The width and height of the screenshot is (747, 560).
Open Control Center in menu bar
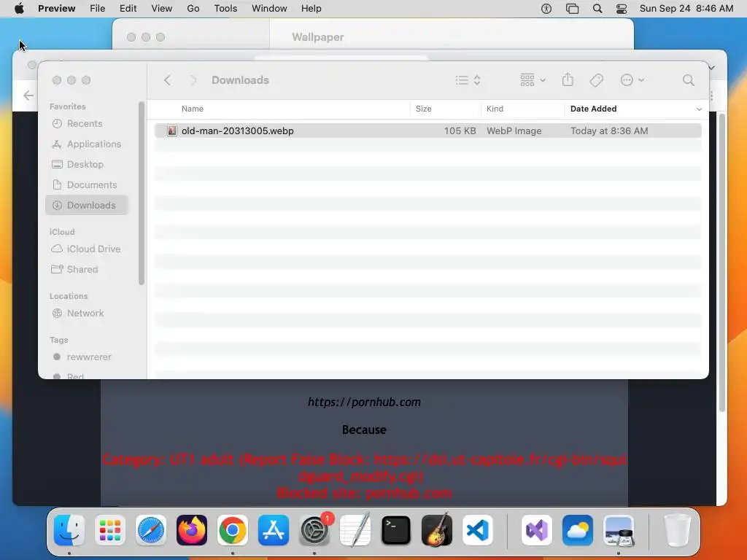(622, 9)
